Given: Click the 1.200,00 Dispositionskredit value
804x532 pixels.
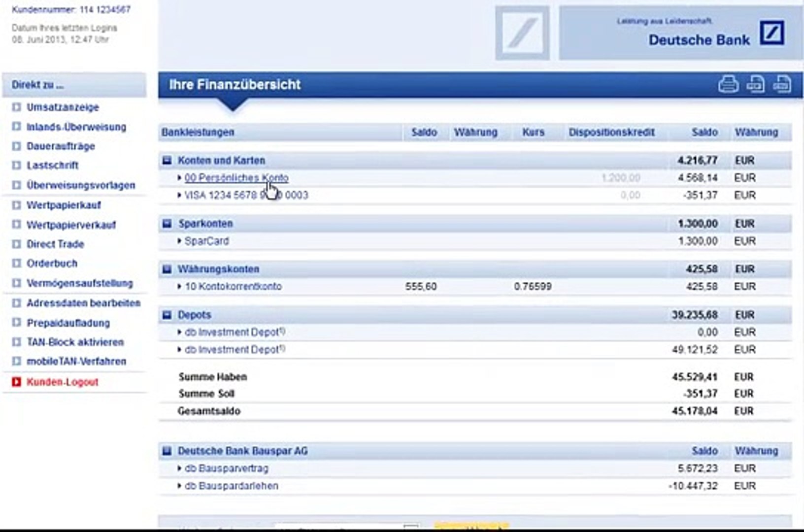Looking at the screenshot, I should click(x=621, y=178).
